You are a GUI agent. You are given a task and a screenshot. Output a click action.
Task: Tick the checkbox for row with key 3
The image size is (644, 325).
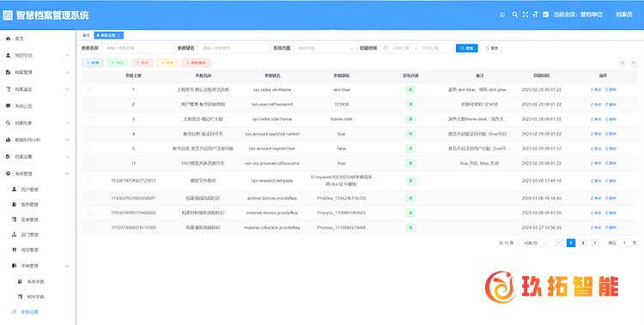89,119
